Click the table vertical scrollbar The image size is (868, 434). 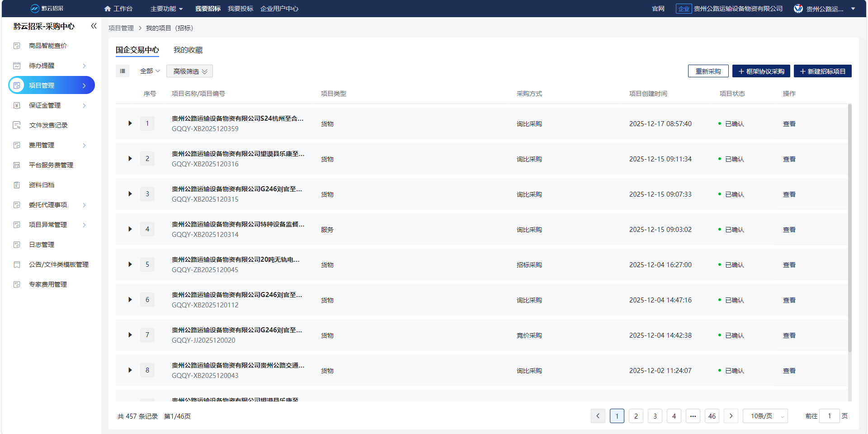pyautogui.click(x=850, y=226)
